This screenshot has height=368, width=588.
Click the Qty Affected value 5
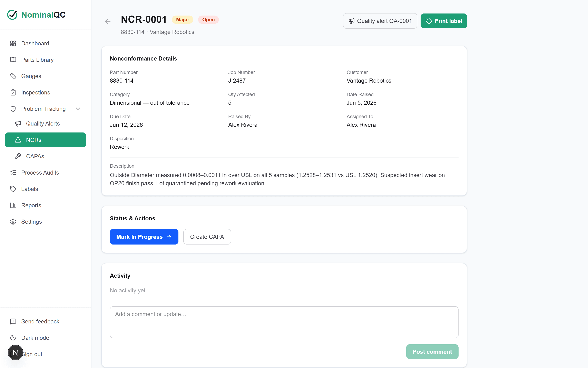(230, 103)
